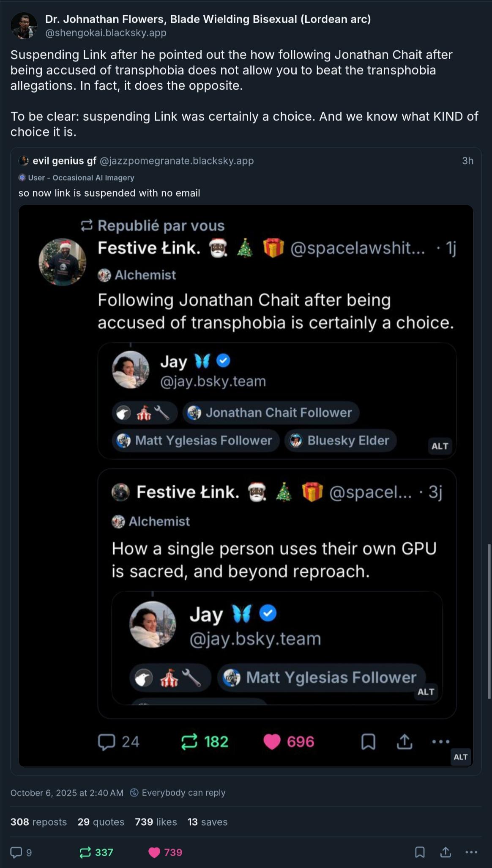Screen dimensions: 492x868
Task: Open the Everybody can reply setting
Action: pyautogui.click(x=183, y=793)
